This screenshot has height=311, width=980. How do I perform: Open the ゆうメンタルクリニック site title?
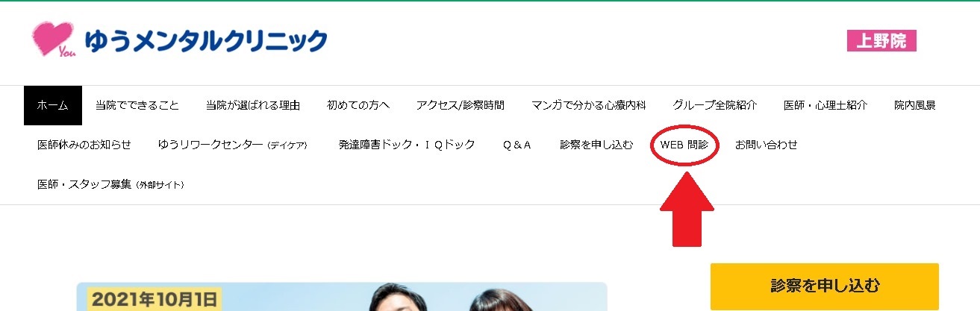(205, 40)
